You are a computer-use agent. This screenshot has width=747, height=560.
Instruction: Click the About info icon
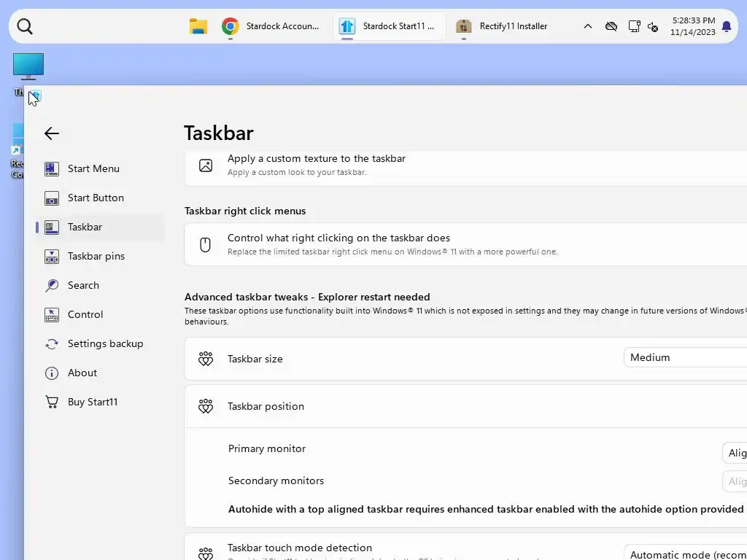52,373
